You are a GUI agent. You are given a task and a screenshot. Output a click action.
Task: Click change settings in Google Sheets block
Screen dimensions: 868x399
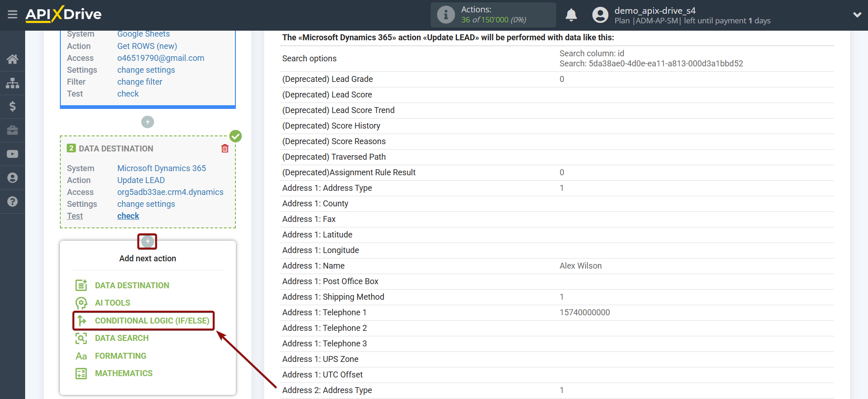click(146, 70)
